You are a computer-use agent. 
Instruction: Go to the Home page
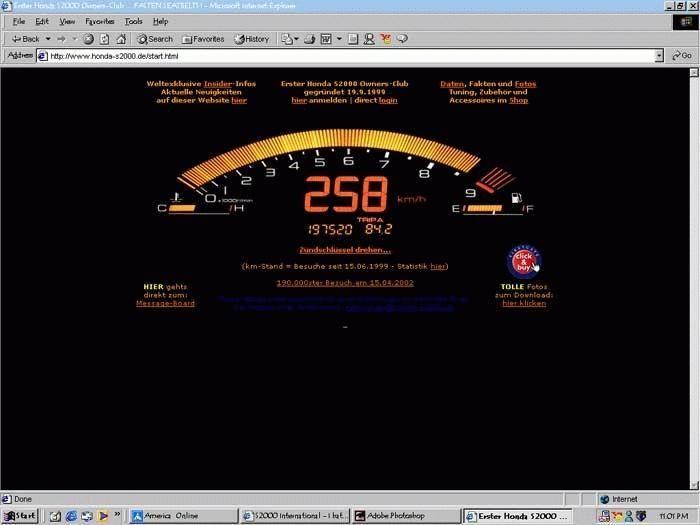pyautogui.click(x=120, y=39)
